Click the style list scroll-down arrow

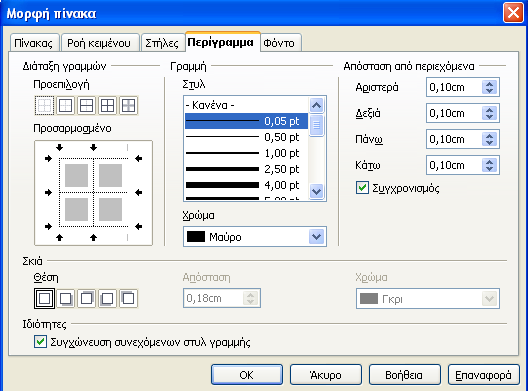pyautogui.click(x=316, y=192)
